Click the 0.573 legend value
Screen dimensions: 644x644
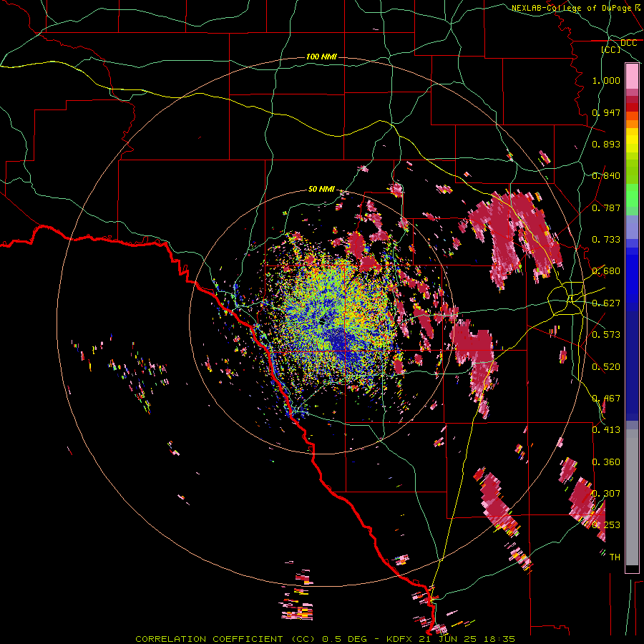click(606, 335)
